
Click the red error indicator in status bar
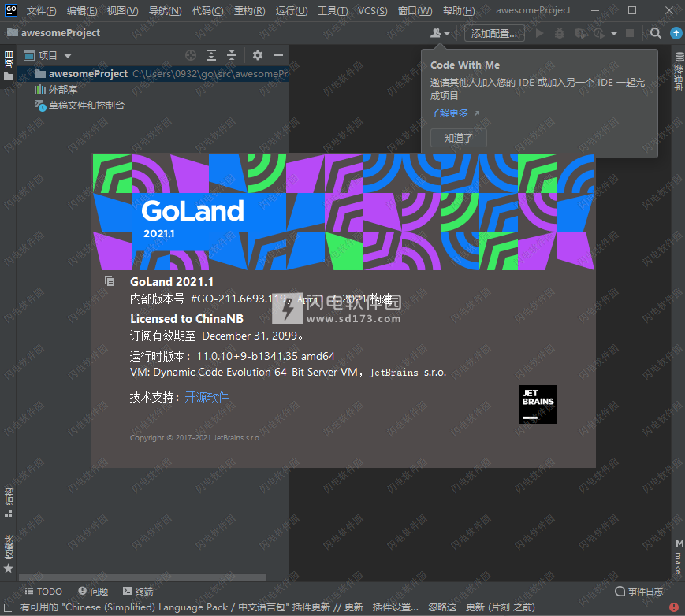[673, 607]
